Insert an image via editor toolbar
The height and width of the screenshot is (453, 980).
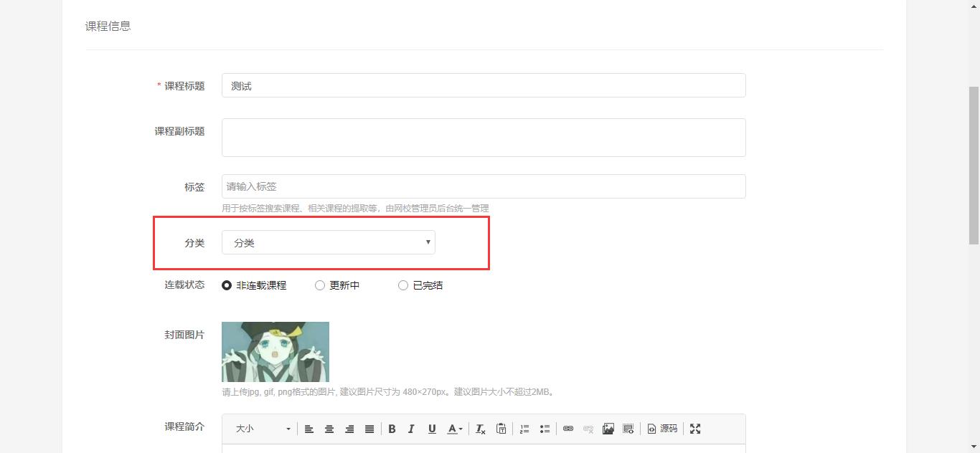[x=608, y=429]
